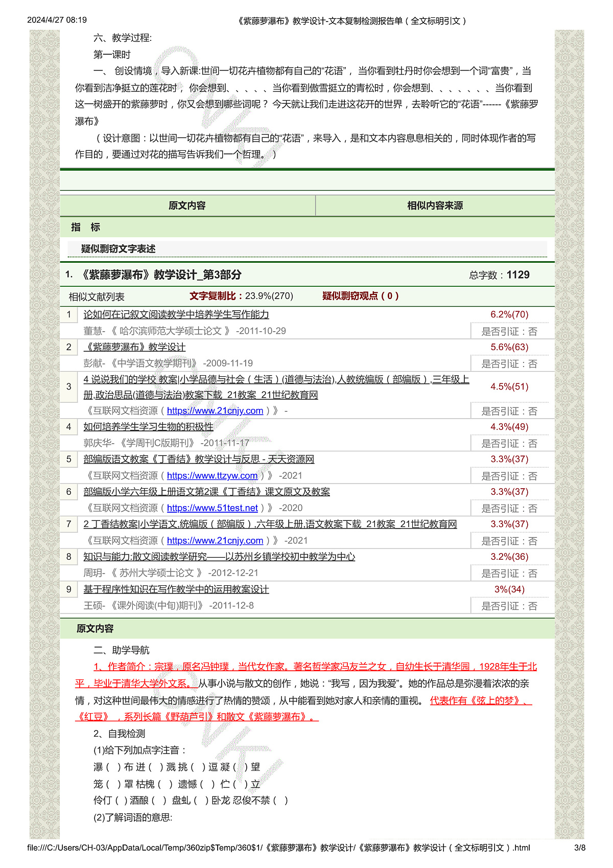Click 相似文献列表 label

97,297
